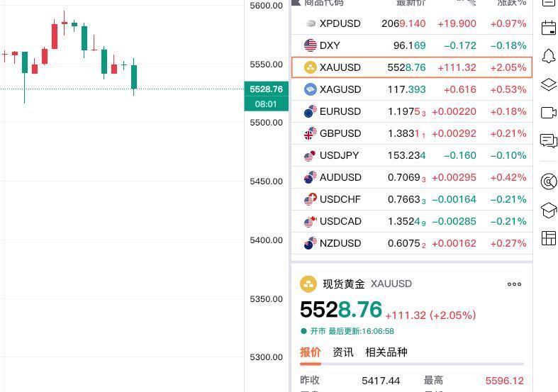Click the 最高 value 5596.12

505,381
